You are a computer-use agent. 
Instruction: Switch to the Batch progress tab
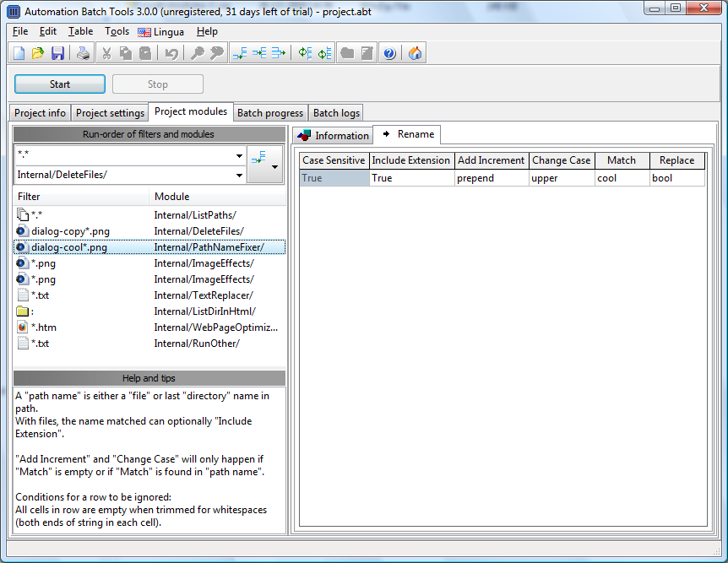[x=269, y=111]
